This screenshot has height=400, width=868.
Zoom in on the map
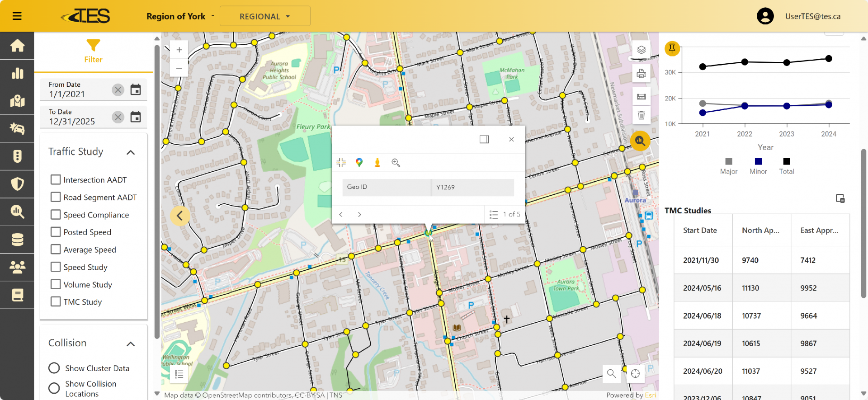[179, 50]
